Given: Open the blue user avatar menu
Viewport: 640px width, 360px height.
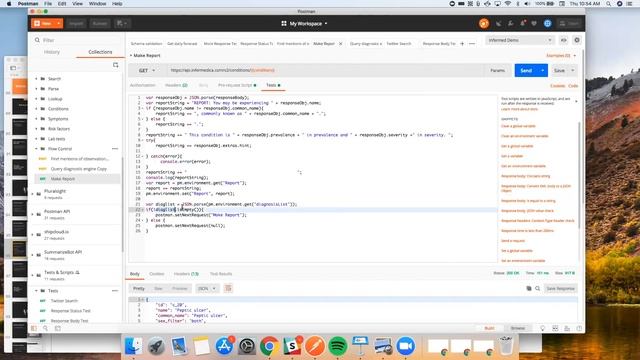Looking at the screenshot, I should [x=547, y=24].
